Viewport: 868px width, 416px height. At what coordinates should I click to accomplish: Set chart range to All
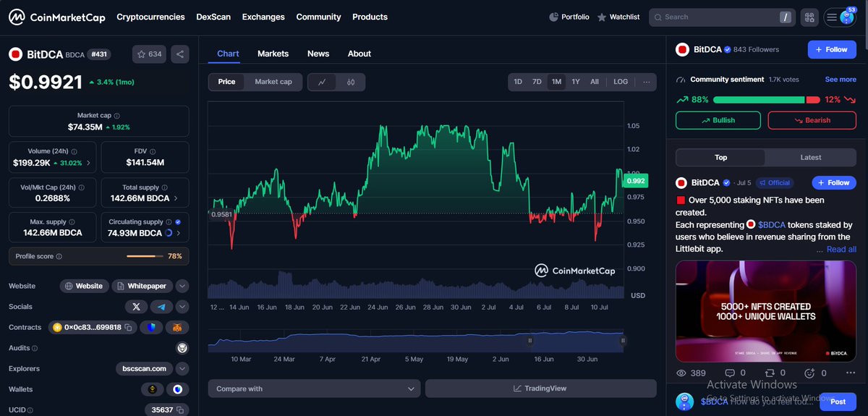point(595,82)
